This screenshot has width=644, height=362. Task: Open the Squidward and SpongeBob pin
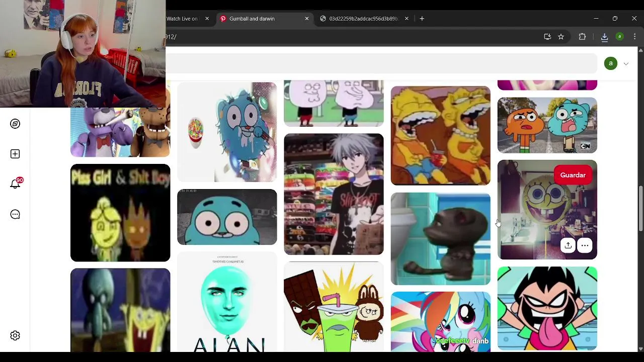point(120,310)
